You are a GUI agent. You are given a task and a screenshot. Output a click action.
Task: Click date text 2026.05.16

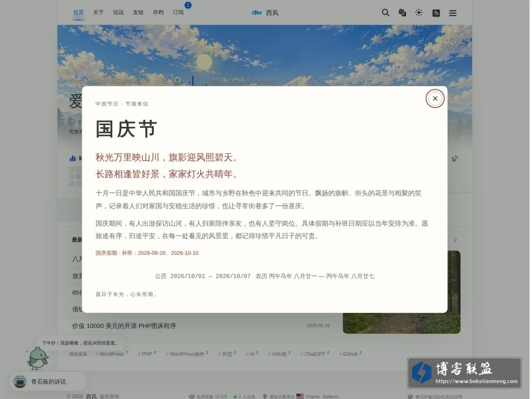click(x=318, y=325)
